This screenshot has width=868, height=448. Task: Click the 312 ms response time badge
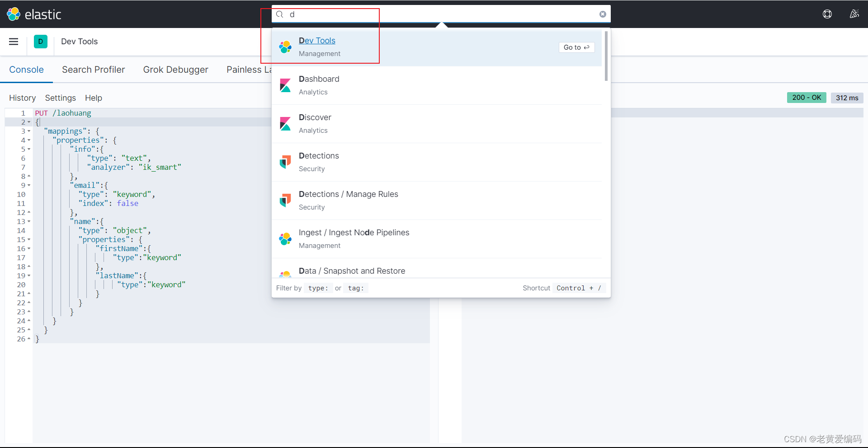[x=847, y=98]
